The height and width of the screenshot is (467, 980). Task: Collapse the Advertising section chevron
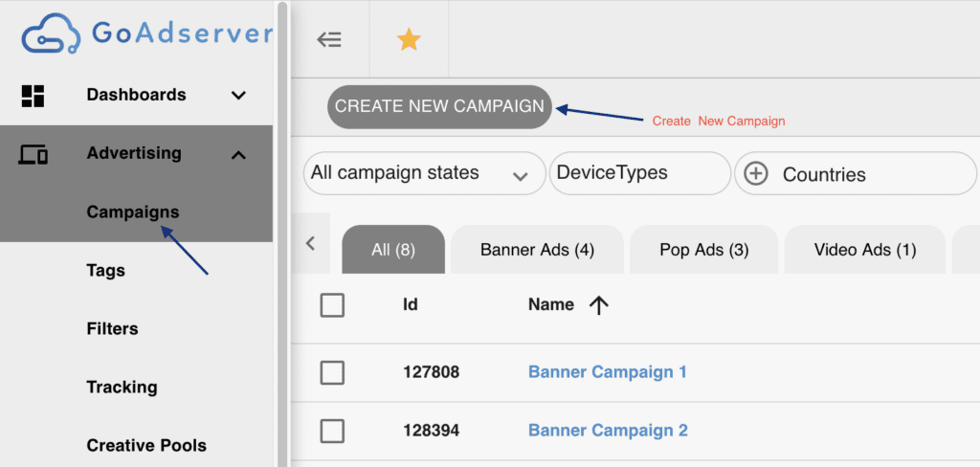coord(239,154)
